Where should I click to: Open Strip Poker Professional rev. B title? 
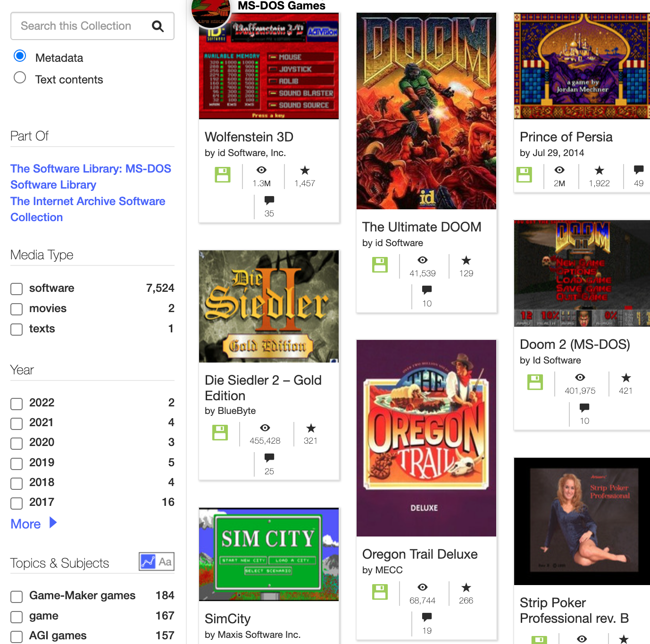point(575,611)
